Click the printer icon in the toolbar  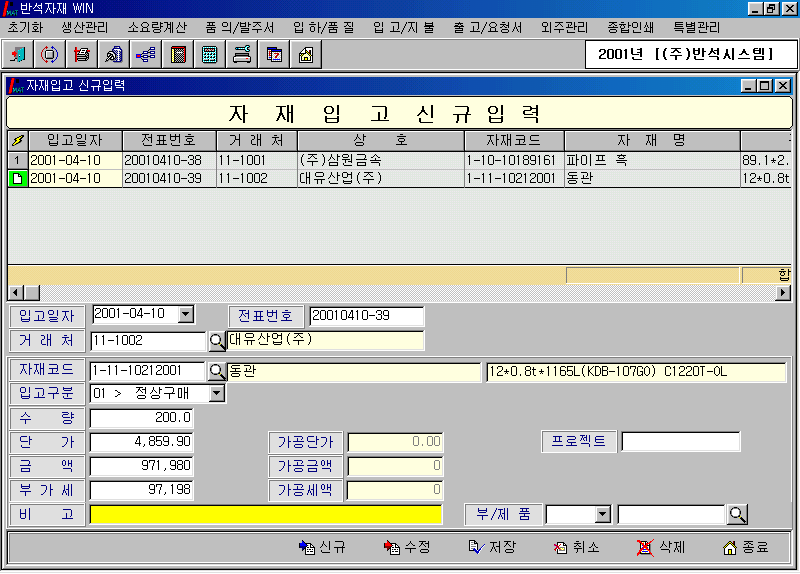click(82, 54)
